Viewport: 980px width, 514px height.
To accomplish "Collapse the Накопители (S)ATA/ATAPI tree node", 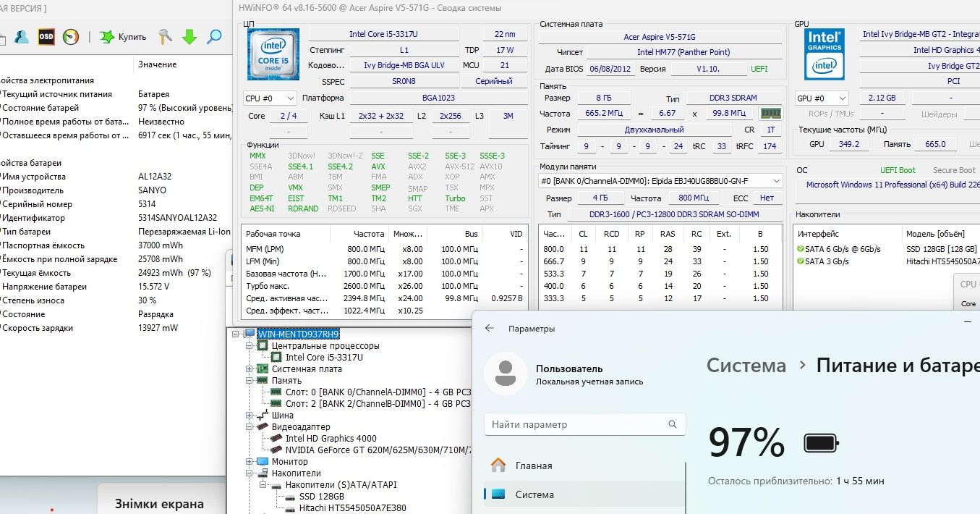I will tap(263, 484).
